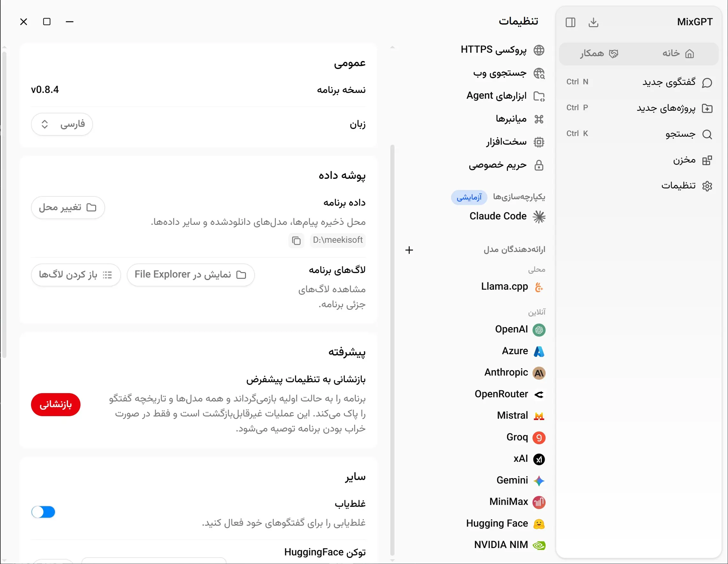This screenshot has height=564, width=728.
Task: Open the Azure provider settings
Action: (x=523, y=351)
